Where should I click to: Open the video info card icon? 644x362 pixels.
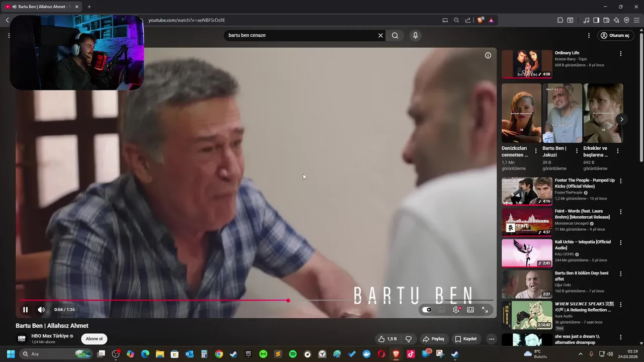point(488,55)
